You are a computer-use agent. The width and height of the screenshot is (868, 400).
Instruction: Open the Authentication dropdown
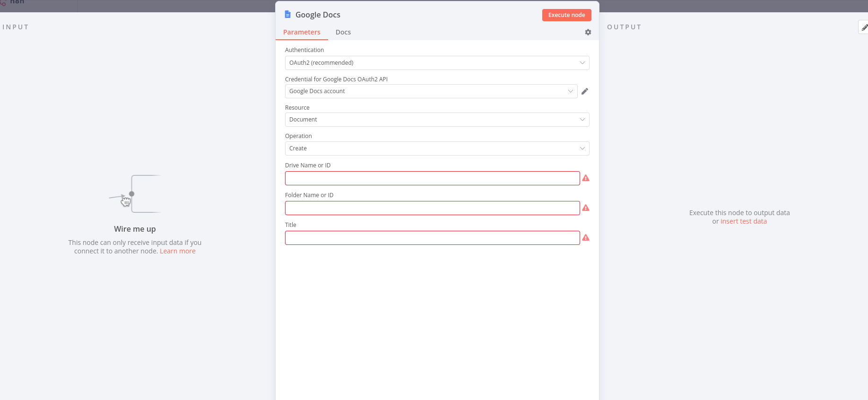(437, 63)
